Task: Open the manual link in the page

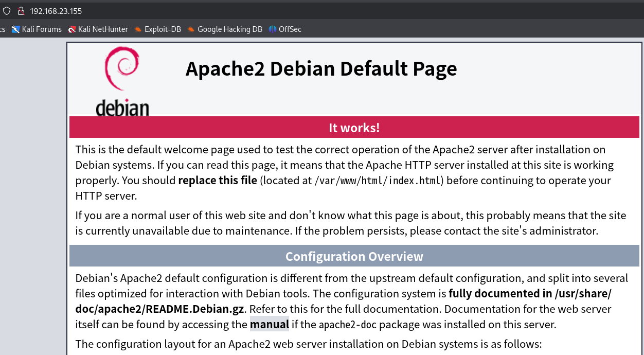Action: tap(270, 324)
